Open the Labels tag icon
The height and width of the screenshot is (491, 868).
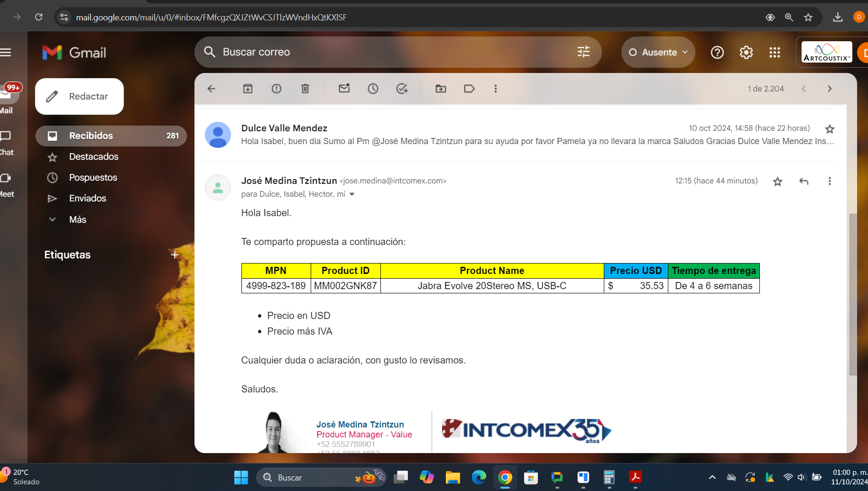(469, 89)
